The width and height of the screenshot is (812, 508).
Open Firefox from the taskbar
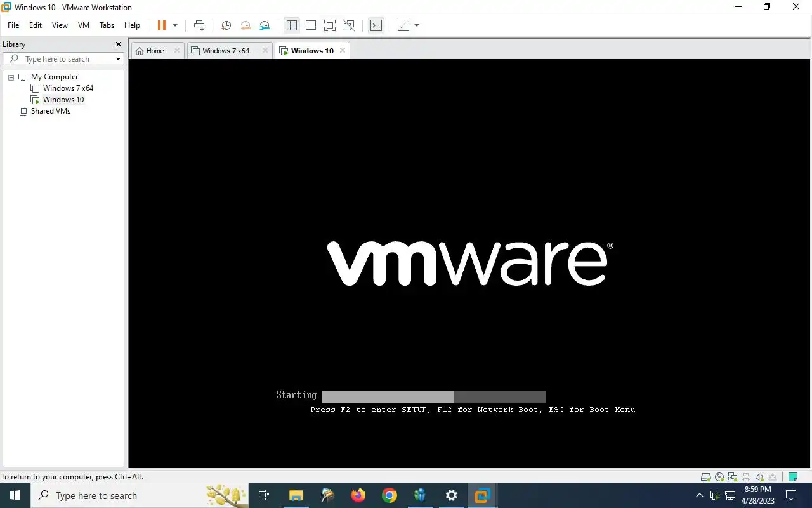pos(358,495)
